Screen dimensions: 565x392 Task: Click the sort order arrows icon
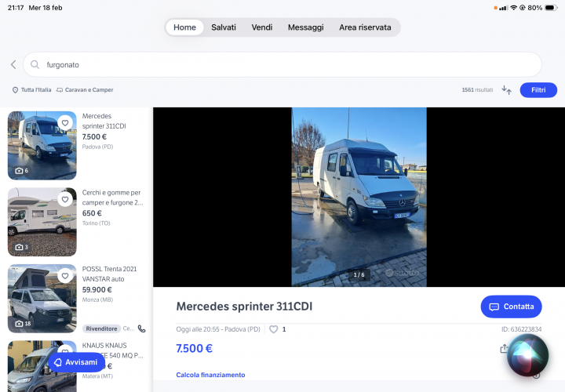506,90
